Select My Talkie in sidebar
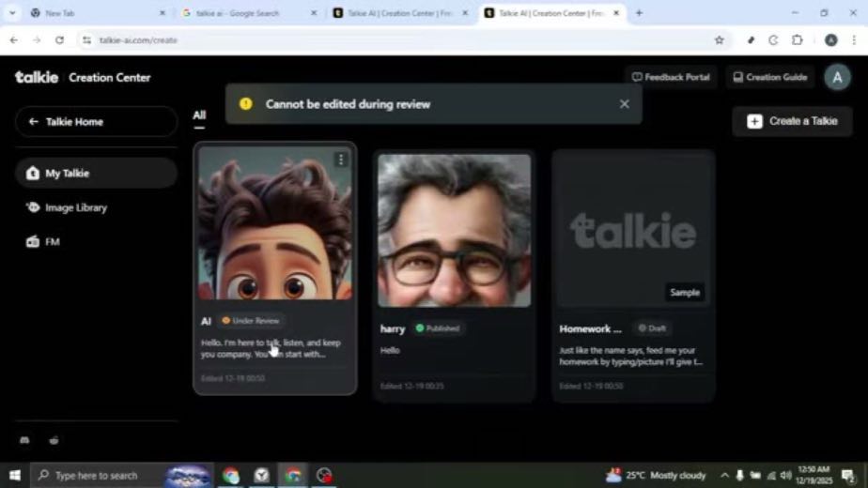Screen dimensions: 868x488 (x=97, y=174)
